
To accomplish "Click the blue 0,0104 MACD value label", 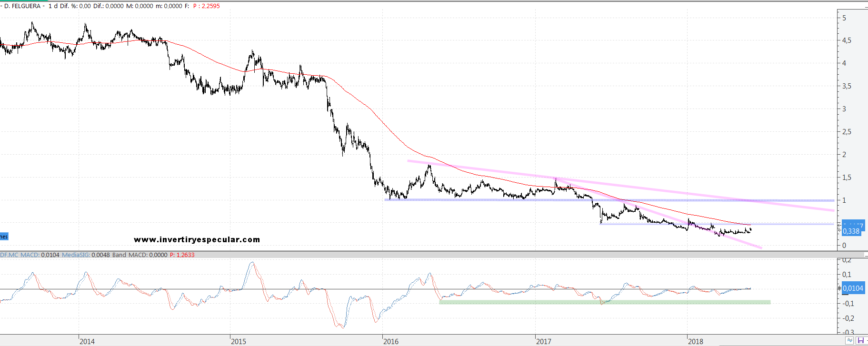I will coord(852,288).
